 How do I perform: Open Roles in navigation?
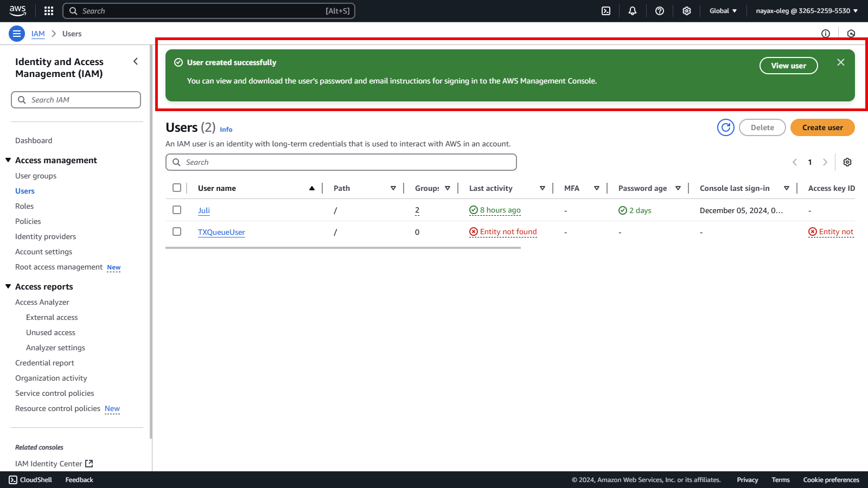[24, 206]
